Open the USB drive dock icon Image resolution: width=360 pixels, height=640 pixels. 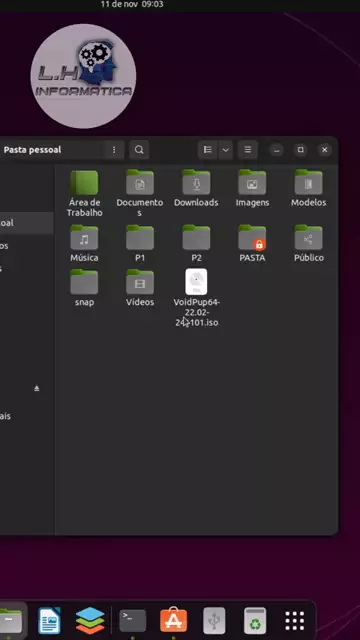click(x=214, y=620)
